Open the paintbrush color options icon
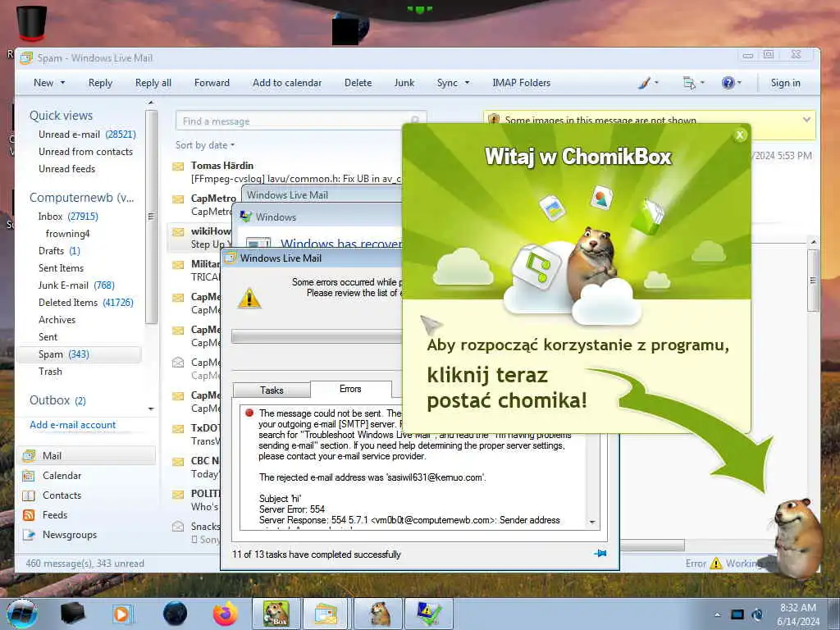This screenshot has height=630, width=840. click(x=645, y=83)
